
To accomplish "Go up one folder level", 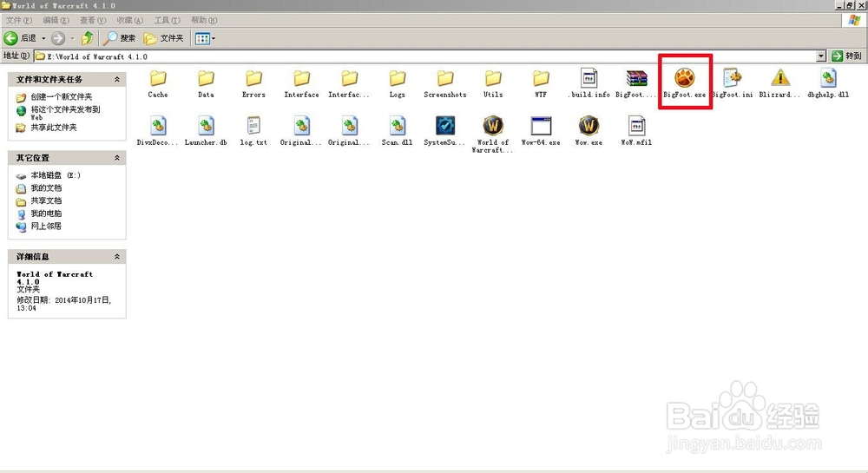I will tap(87, 38).
